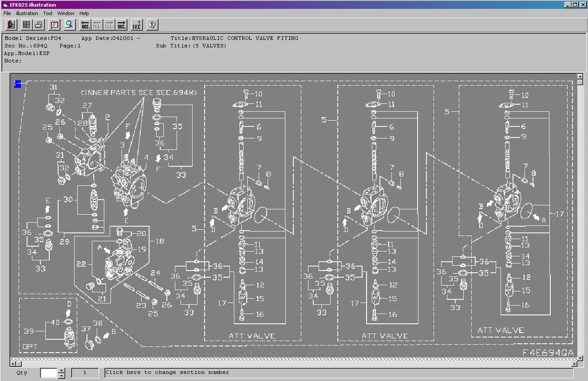Decrease Qty with the down stepper arrow
The width and height of the screenshot is (588, 381).
pos(62,375)
